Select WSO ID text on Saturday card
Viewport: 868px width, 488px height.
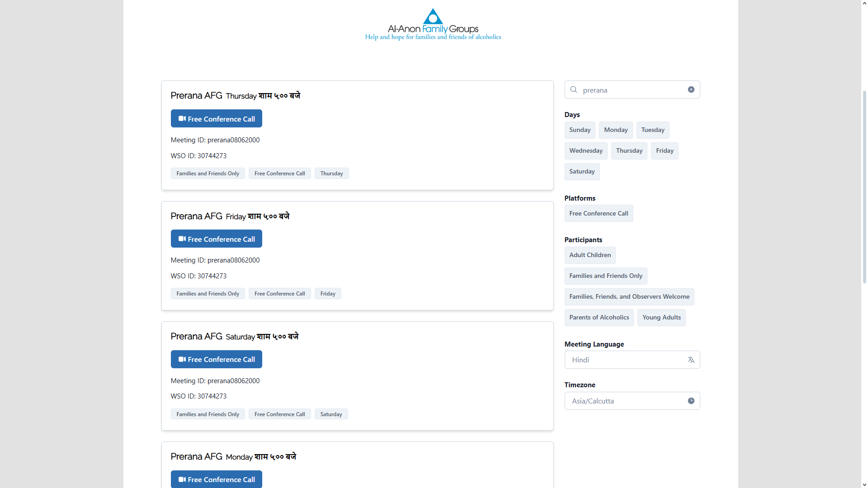click(198, 396)
